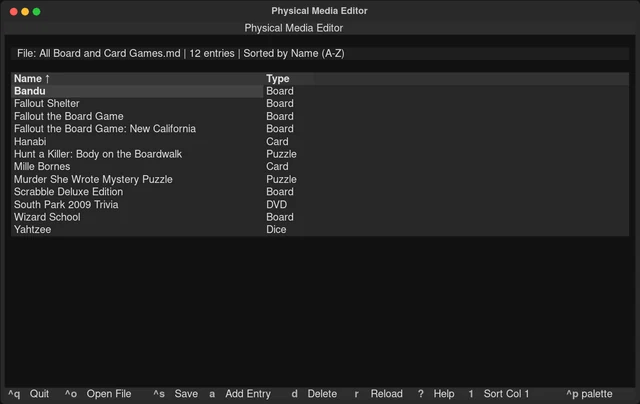Viewport: 640px width, 404px height.
Task: Select Murder She Wrote Mystery Puzzle
Action: point(93,179)
